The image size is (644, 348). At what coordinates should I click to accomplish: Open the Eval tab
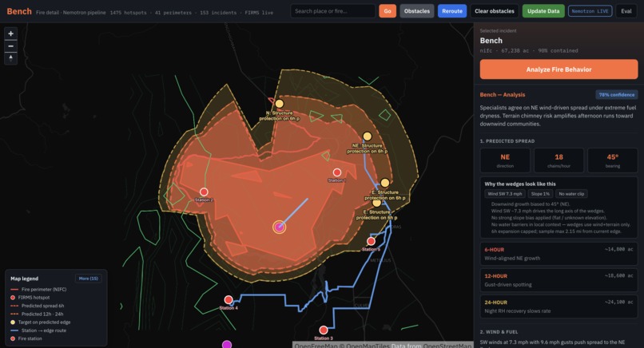coord(626,11)
